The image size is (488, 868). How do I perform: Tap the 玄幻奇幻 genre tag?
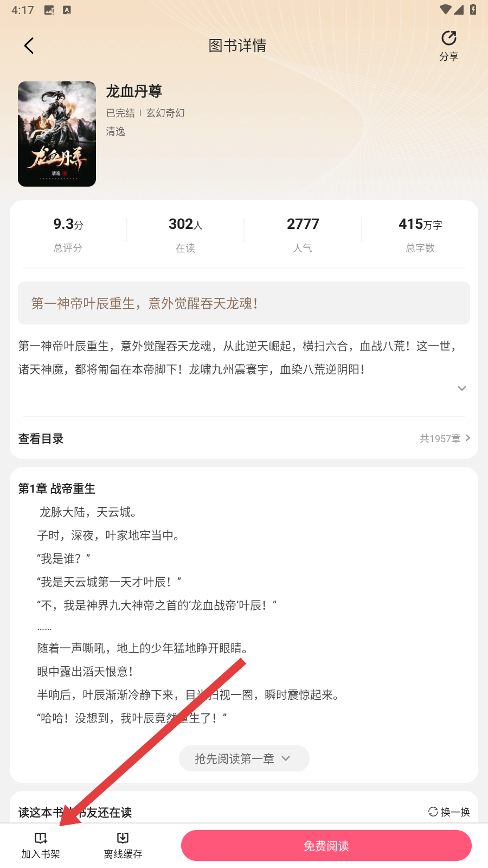(x=165, y=113)
